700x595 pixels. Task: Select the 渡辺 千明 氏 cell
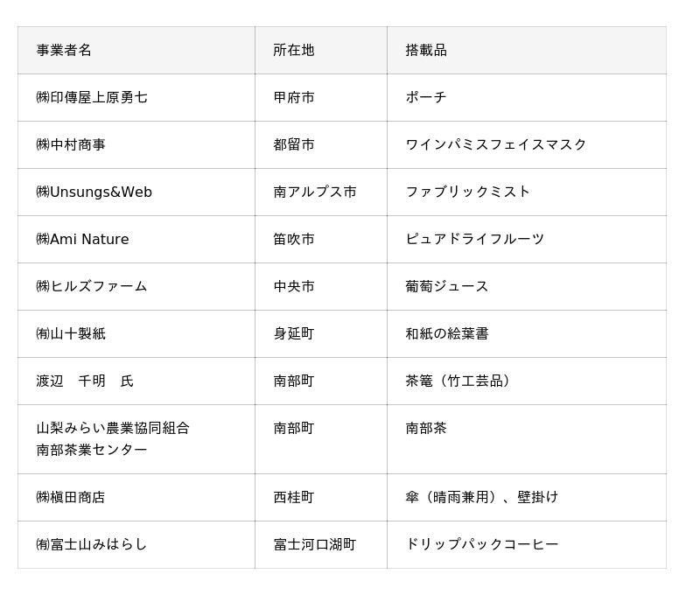tap(85, 381)
